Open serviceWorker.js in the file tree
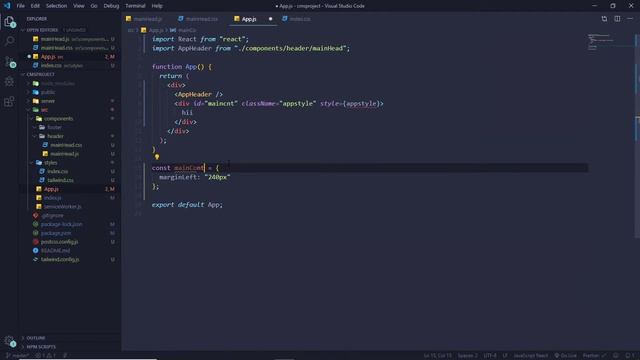The image size is (640, 360). point(62,207)
